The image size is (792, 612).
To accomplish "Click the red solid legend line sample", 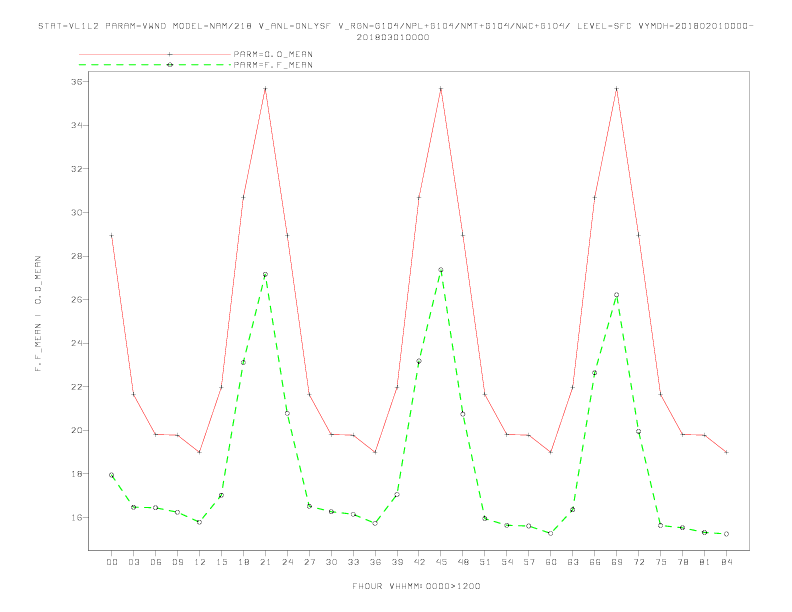I will point(155,54).
